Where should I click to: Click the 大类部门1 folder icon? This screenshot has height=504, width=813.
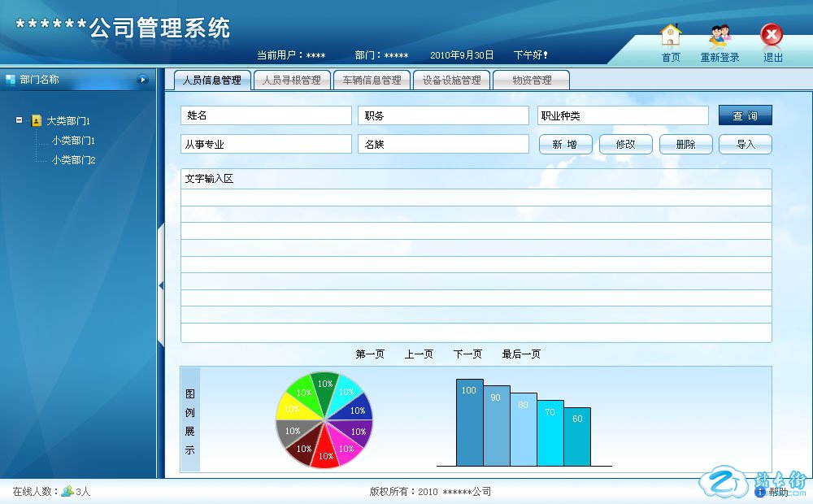(36, 120)
